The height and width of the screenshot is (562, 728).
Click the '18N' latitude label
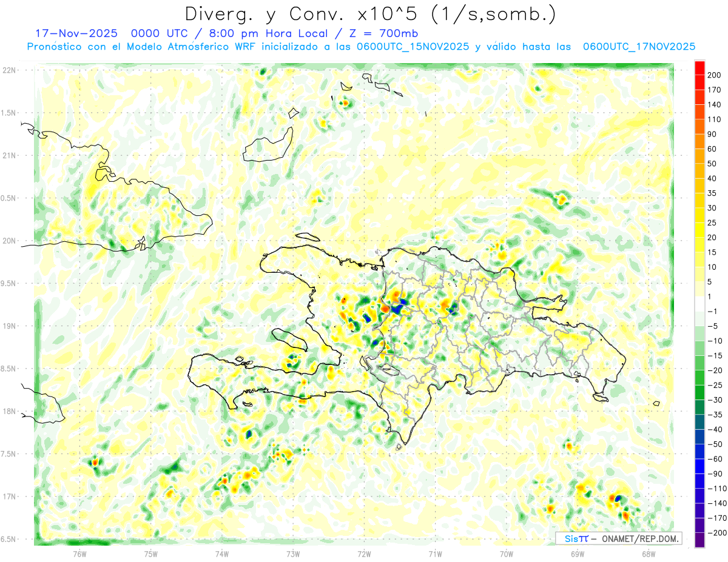point(10,411)
